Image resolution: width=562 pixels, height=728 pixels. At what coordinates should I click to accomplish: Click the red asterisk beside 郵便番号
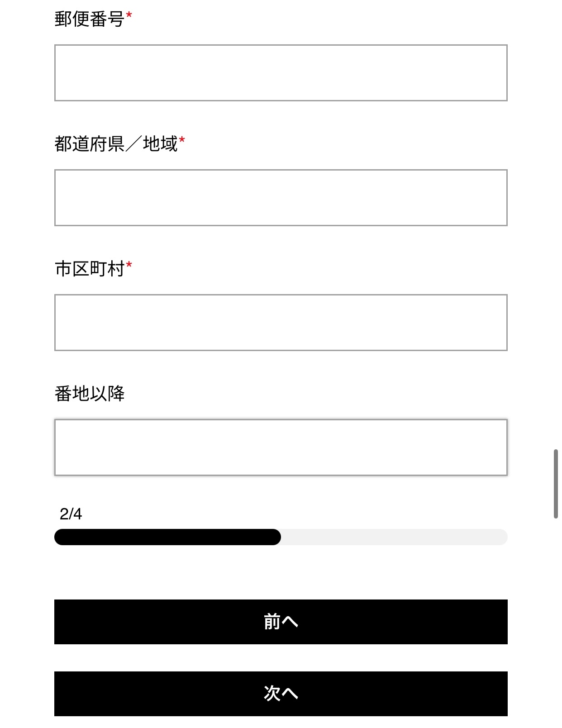coord(129,16)
